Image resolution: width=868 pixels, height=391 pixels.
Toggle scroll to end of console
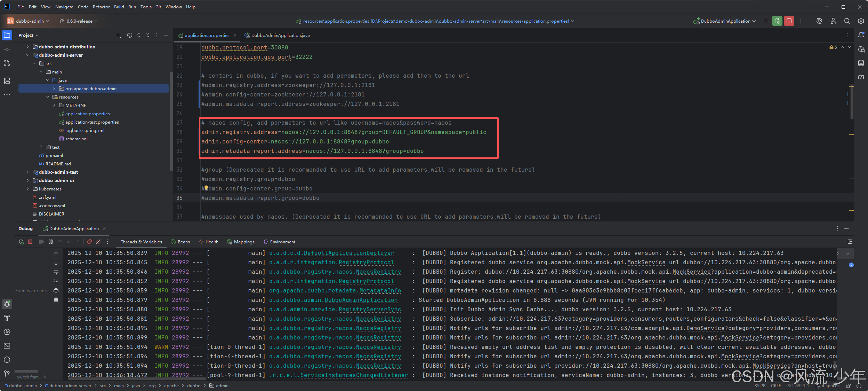point(56,281)
